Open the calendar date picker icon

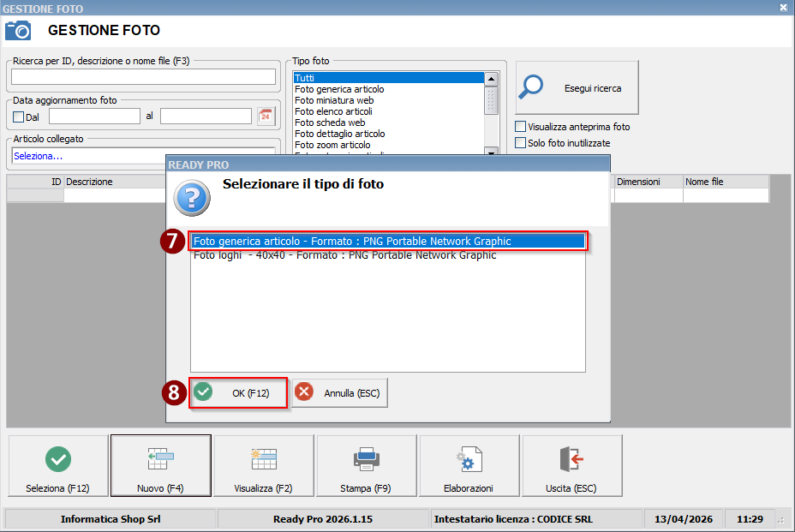pyautogui.click(x=266, y=117)
